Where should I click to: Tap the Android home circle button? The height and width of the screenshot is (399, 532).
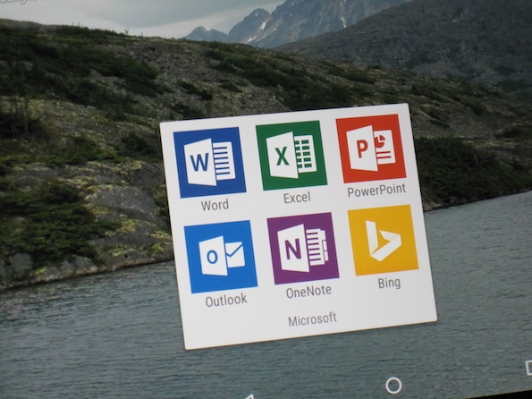(393, 386)
